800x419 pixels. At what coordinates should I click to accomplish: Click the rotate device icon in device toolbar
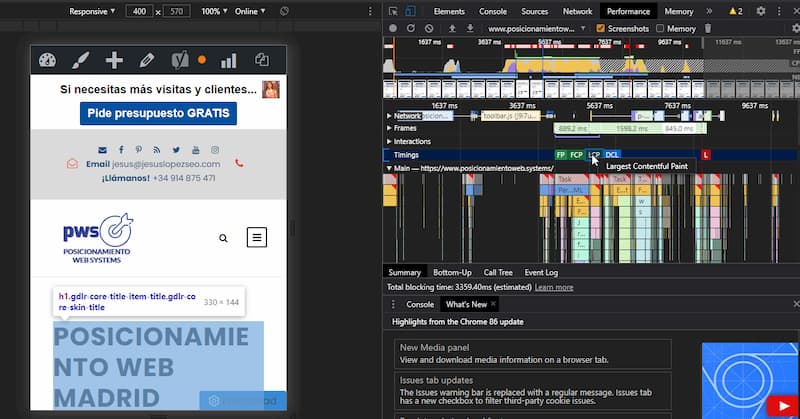tap(284, 11)
